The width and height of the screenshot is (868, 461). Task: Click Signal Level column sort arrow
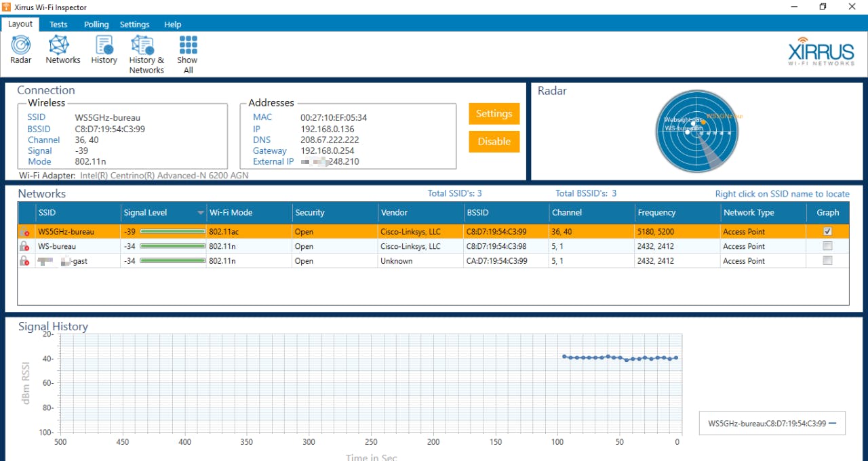[200, 213]
